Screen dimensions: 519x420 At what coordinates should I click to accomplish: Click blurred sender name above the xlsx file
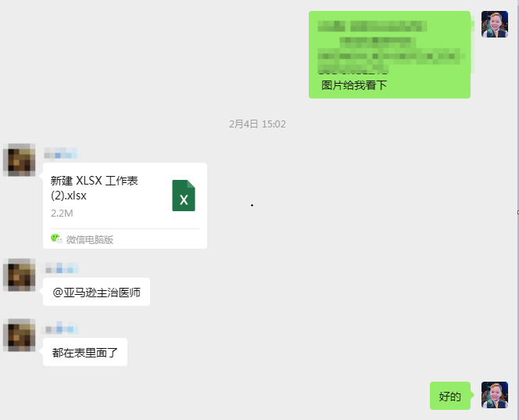point(60,154)
